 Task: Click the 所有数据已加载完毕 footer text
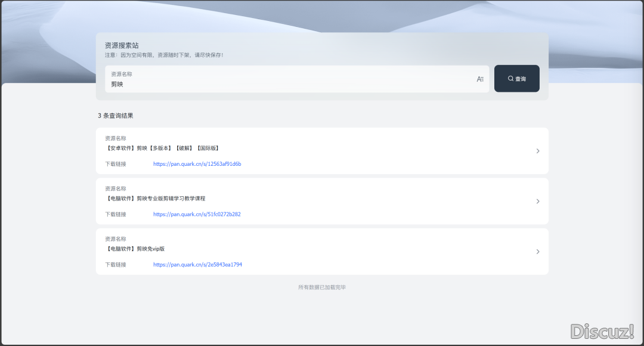tap(322, 287)
